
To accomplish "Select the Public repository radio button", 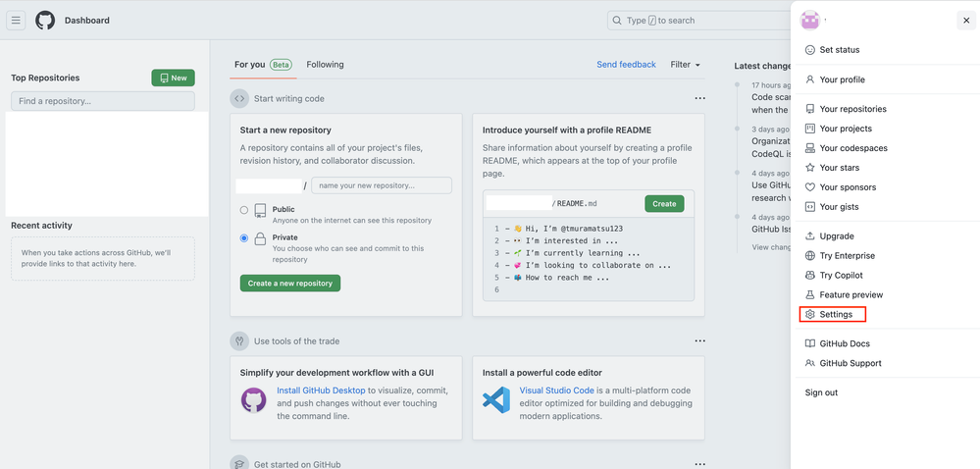I will (x=244, y=210).
